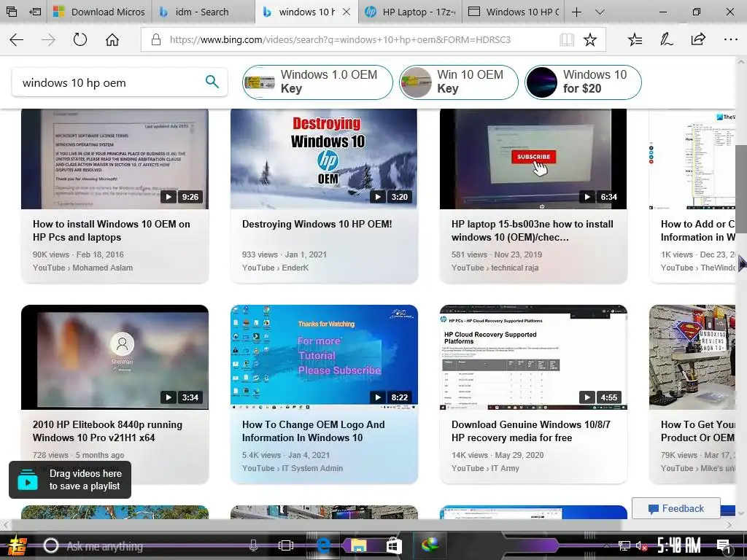The height and width of the screenshot is (560, 747).
Task: Switch to Windows 10 HP tab on right
Action: click(x=514, y=12)
